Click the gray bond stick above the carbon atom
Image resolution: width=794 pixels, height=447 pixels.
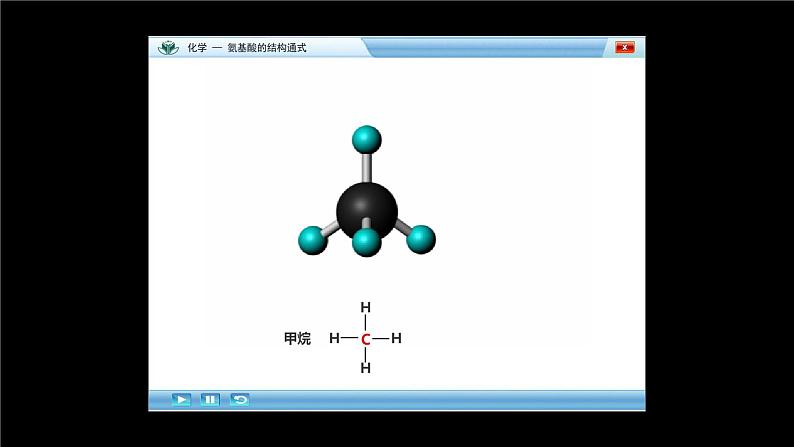click(x=367, y=166)
